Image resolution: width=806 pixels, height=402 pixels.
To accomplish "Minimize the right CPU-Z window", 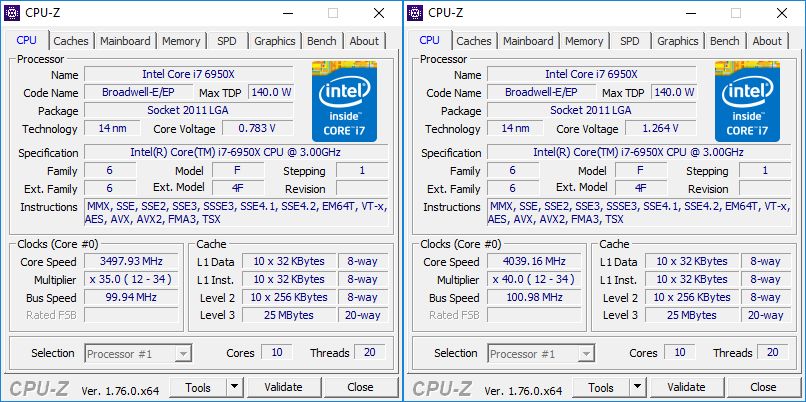I will [689, 13].
